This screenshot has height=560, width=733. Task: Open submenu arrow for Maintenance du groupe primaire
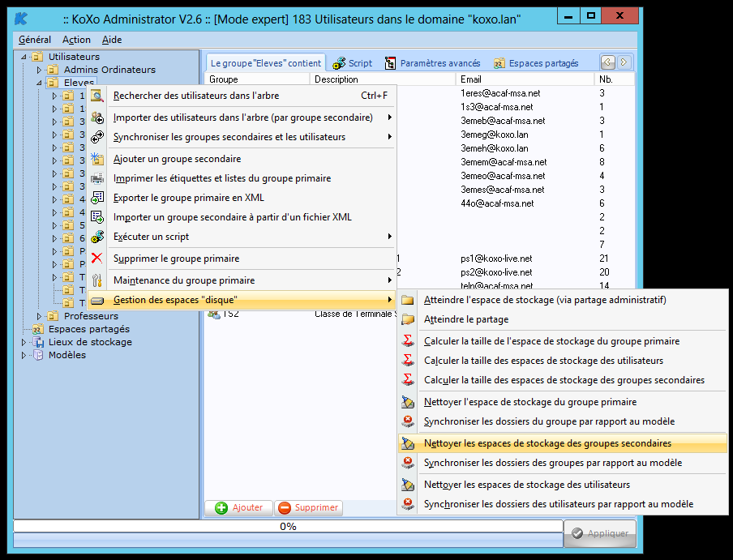389,280
